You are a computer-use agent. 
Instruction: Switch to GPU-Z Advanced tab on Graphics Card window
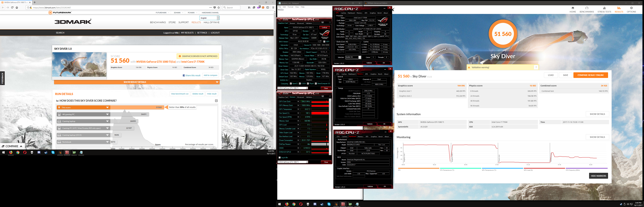[x=300, y=23]
